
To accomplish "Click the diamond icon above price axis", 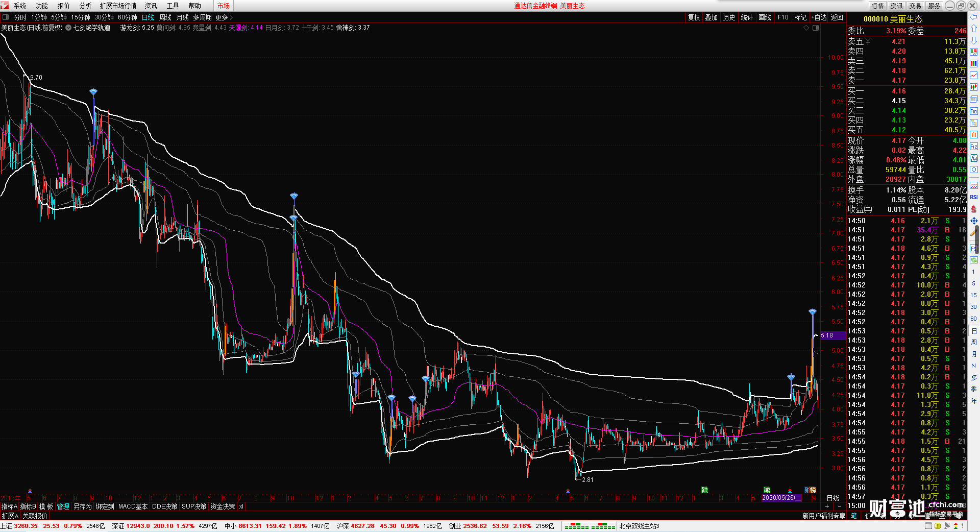I will tap(806, 28).
